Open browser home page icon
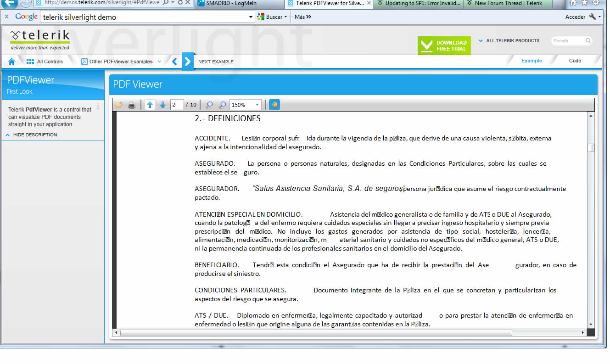The image size is (610, 364). tap(574, 3)
